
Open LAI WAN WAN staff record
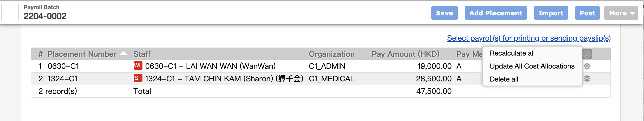[210, 66]
